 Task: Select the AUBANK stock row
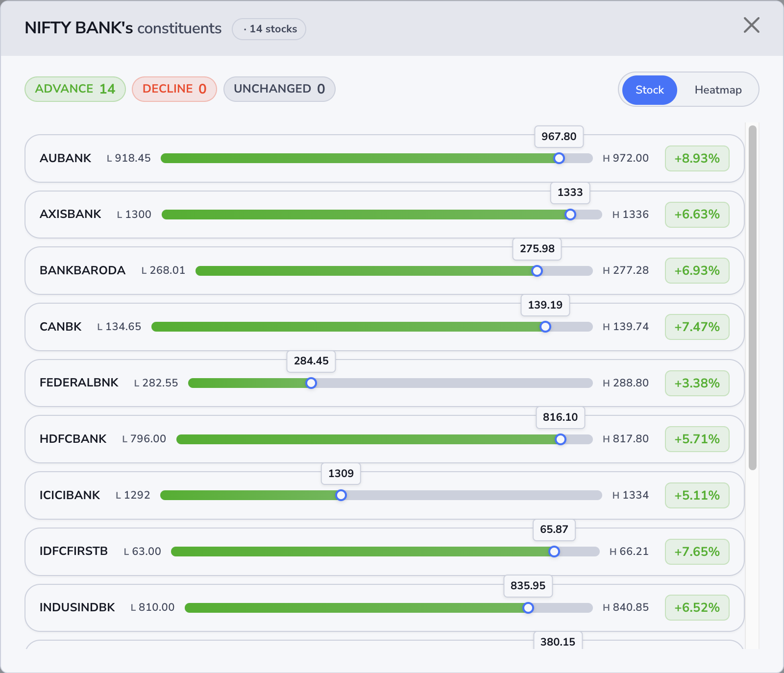click(66, 158)
